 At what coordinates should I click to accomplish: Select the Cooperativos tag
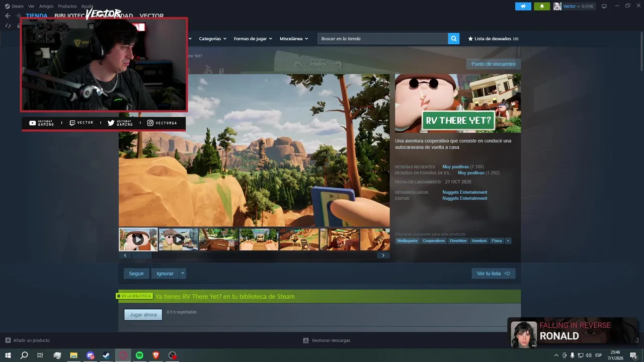[434, 241]
